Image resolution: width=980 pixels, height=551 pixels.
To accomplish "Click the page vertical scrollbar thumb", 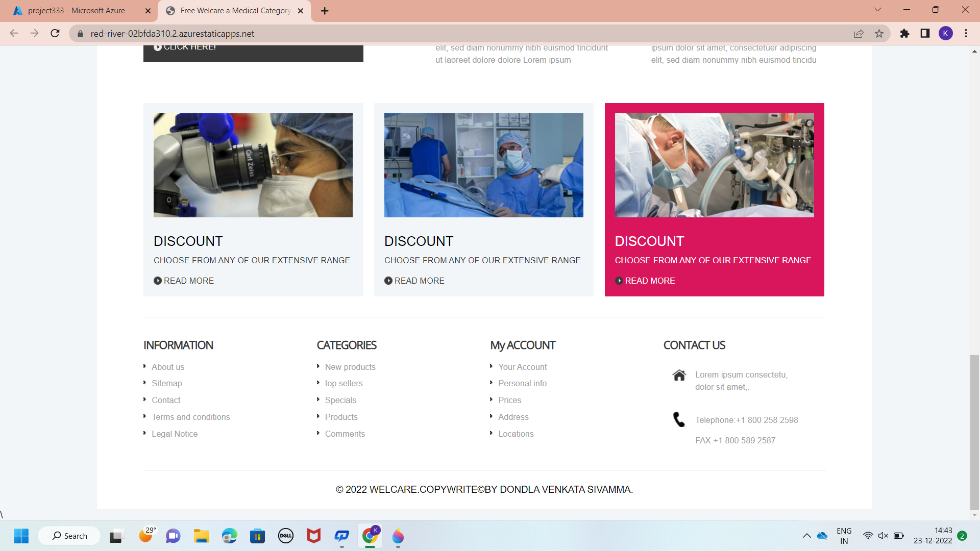I will tap(974, 433).
